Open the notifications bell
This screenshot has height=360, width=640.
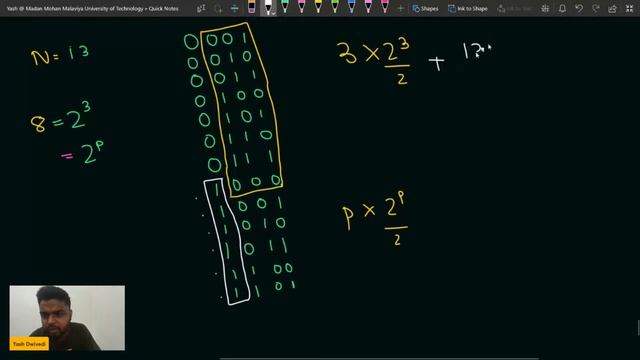point(562,9)
